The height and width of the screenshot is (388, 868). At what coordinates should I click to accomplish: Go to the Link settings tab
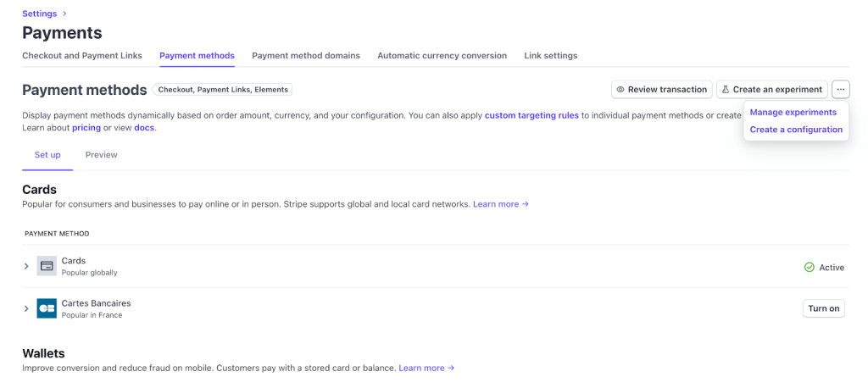(x=551, y=55)
